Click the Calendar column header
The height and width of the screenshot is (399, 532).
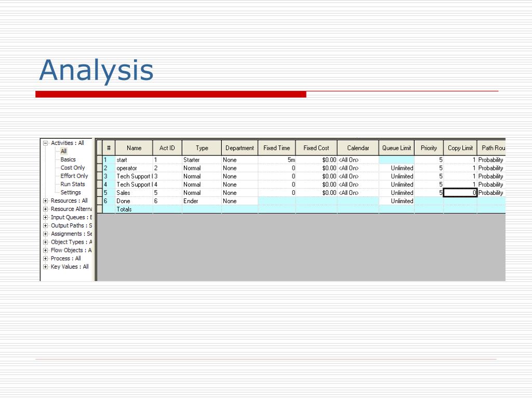tap(358, 148)
